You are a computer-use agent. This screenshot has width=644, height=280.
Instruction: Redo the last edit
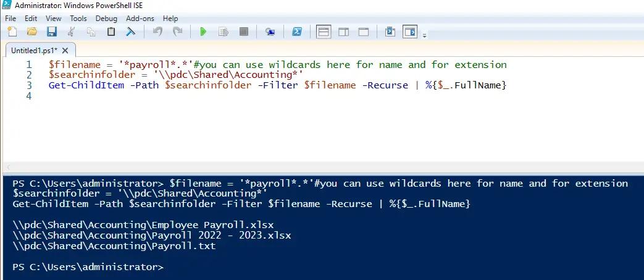pyautogui.click(x=177, y=32)
